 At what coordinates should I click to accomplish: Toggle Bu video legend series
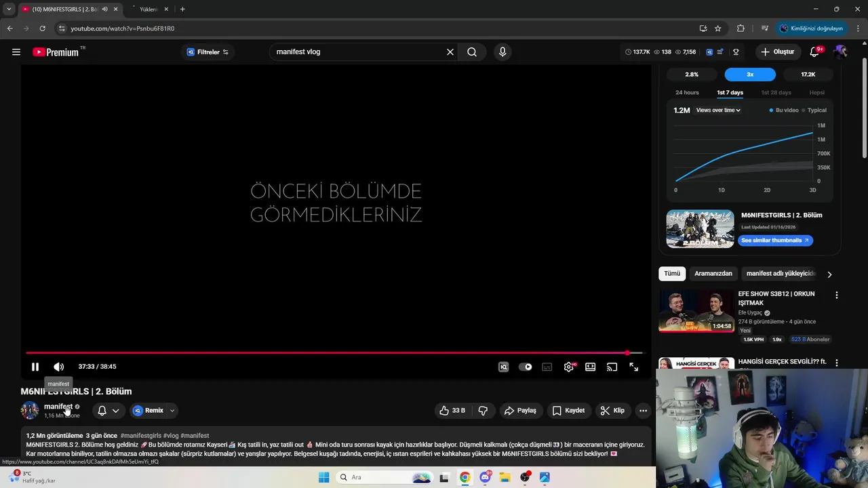pyautogui.click(x=784, y=110)
